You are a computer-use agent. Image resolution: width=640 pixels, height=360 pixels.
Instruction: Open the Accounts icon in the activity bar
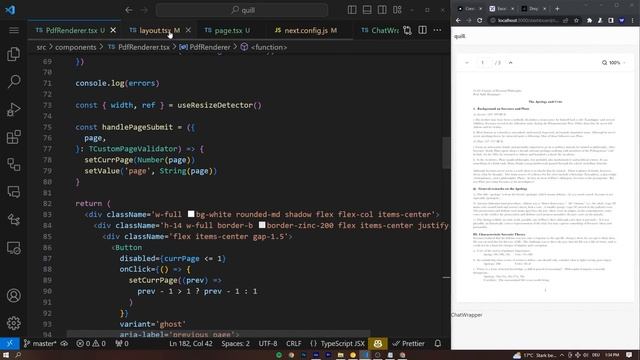[13, 296]
